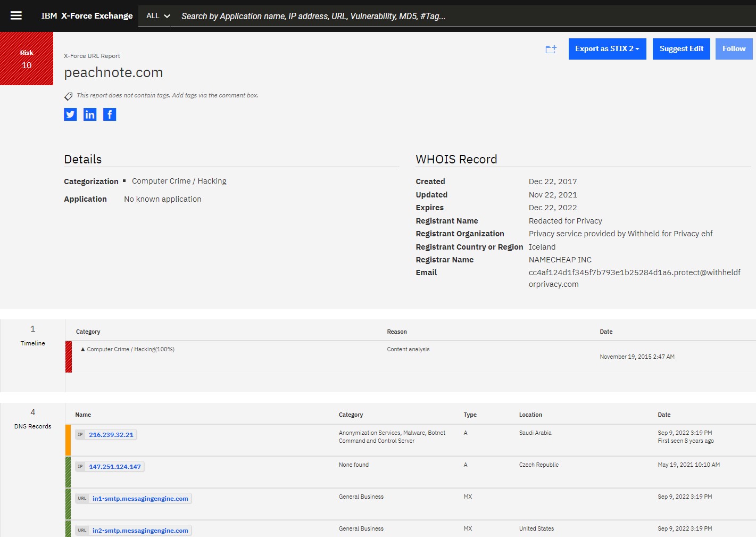756x537 pixels.
Task: Click the tag icon beside tags note
Action: point(68,96)
